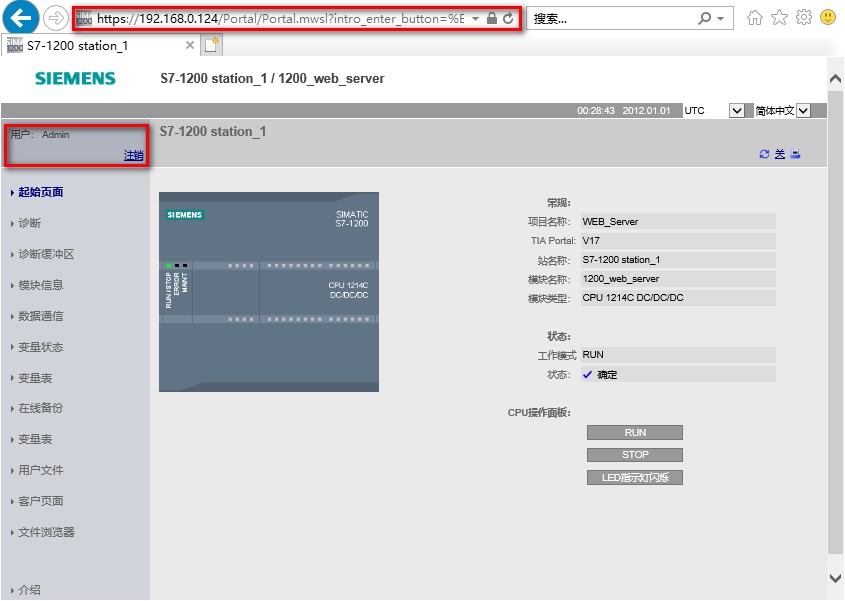
Task: Click the address bar refresh icon
Action: [x=508, y=19]
